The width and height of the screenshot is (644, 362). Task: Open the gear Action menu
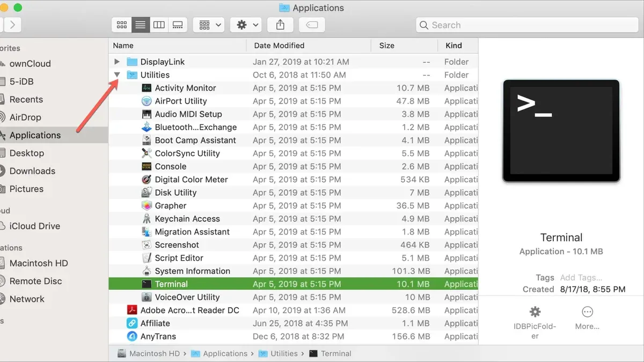(x=246, y=25)
